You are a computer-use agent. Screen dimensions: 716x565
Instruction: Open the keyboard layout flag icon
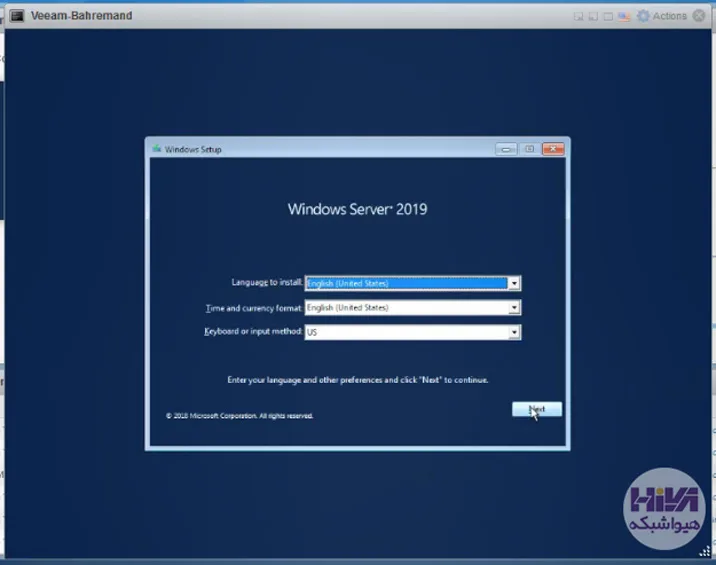pyautogui.click(x=624, y=16)
